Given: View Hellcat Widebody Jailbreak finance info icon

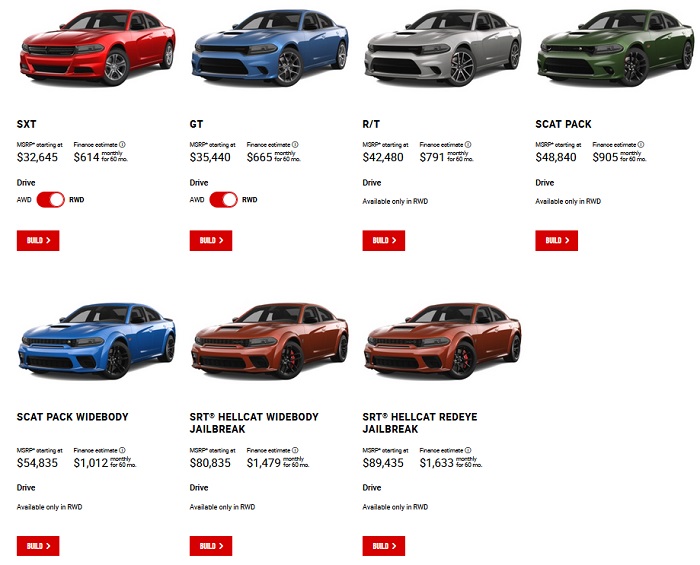Looking at the screenshot, I should 295,450.
